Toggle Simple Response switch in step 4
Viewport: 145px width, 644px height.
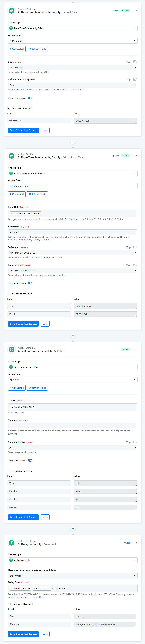30,460
